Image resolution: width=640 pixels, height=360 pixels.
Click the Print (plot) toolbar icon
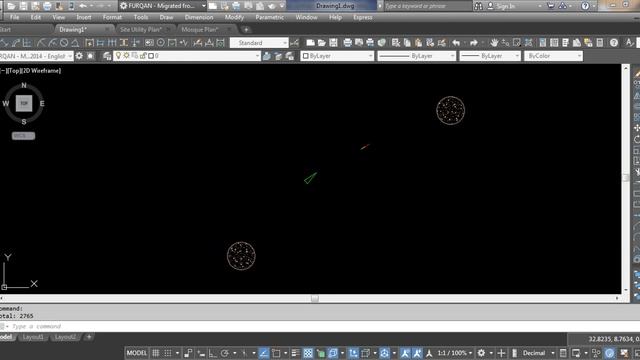point(347,43)
